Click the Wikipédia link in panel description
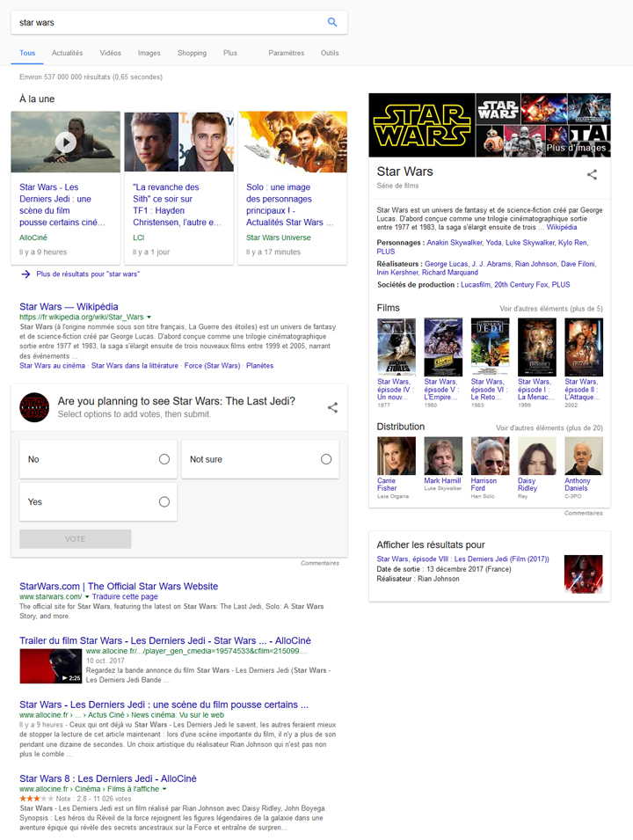The width and height of the screenshot is (633, 840). tap(561, 227)
